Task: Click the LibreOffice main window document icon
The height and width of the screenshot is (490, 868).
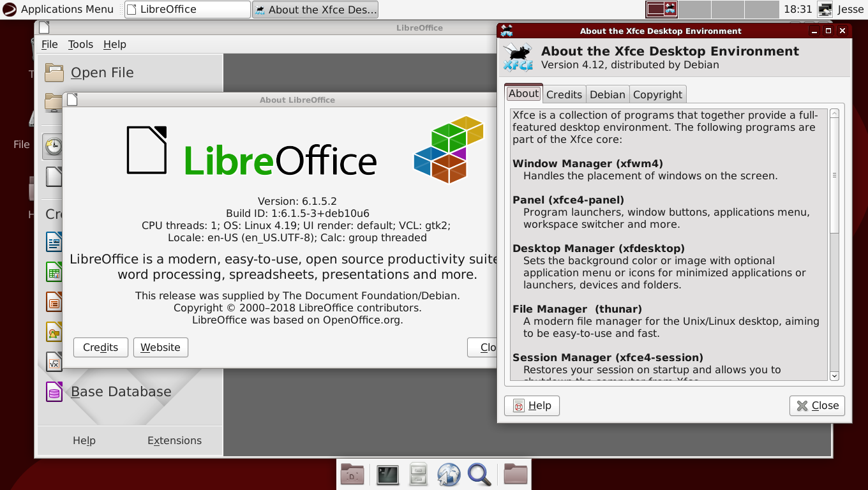Action: (x=43, y=27)
